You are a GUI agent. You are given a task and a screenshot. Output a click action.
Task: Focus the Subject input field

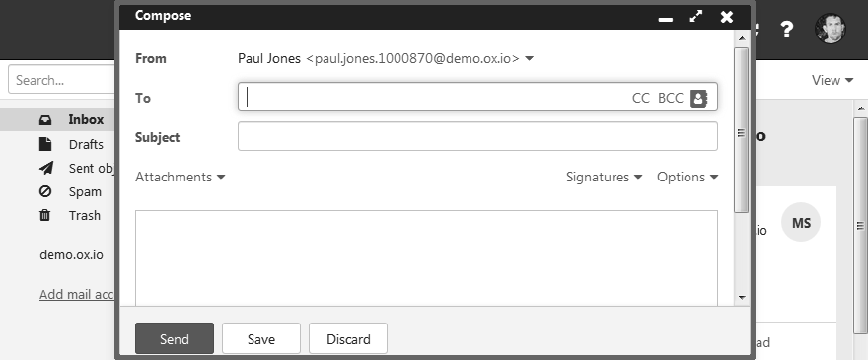[477, 136]
